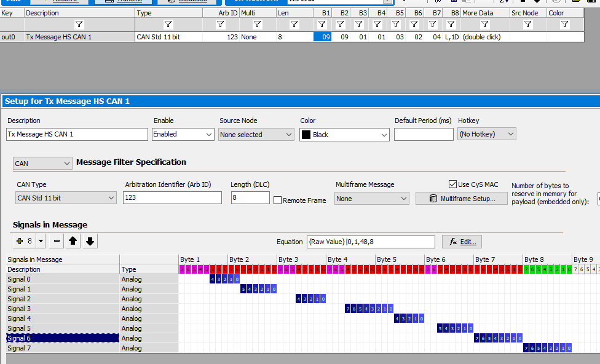Toggle the Remote Frame checkbox

point(278,200)
